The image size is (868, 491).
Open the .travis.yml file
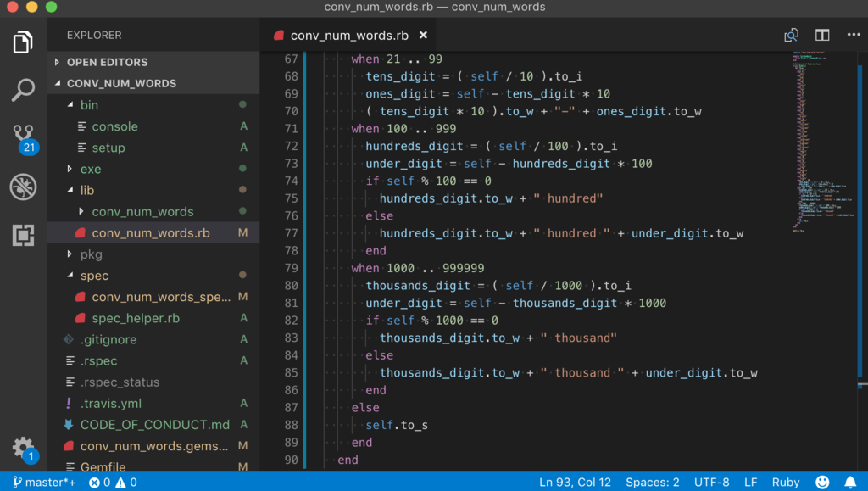click(x=153, y=403)
